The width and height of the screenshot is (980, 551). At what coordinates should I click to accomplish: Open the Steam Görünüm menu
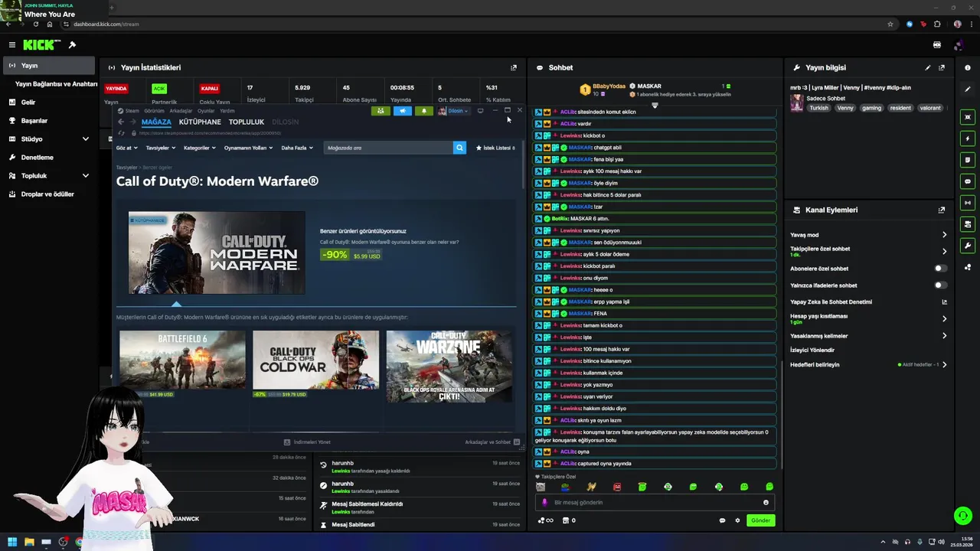tap(154, 111)
